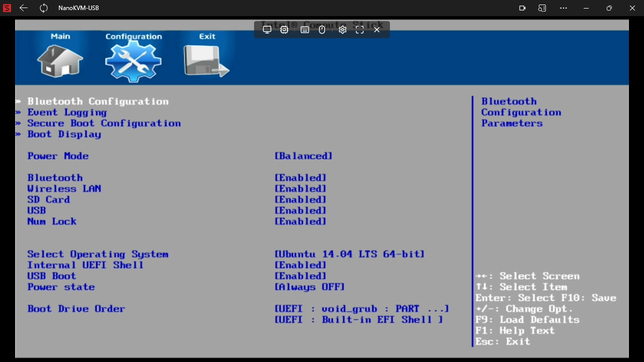644x362 pixels.
Task: Click the cast screen icon in title bar
Action: [x=542, y=8]
